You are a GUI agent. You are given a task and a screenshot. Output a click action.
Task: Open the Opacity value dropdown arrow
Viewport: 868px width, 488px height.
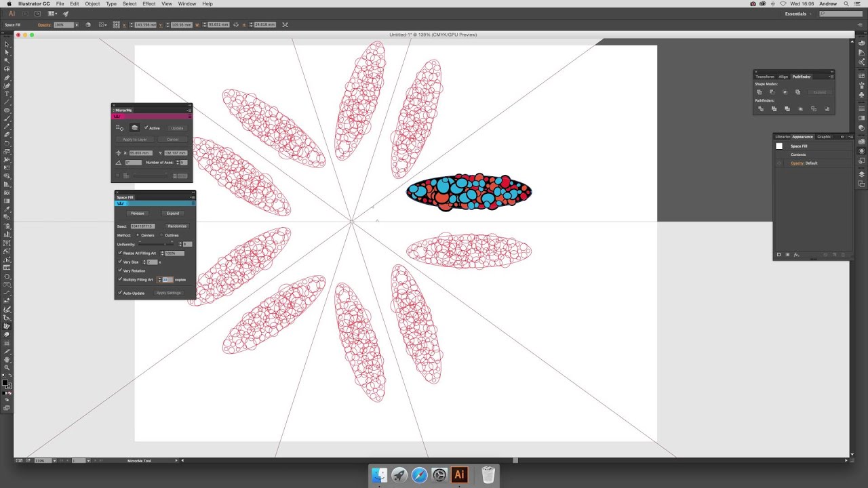77,25
